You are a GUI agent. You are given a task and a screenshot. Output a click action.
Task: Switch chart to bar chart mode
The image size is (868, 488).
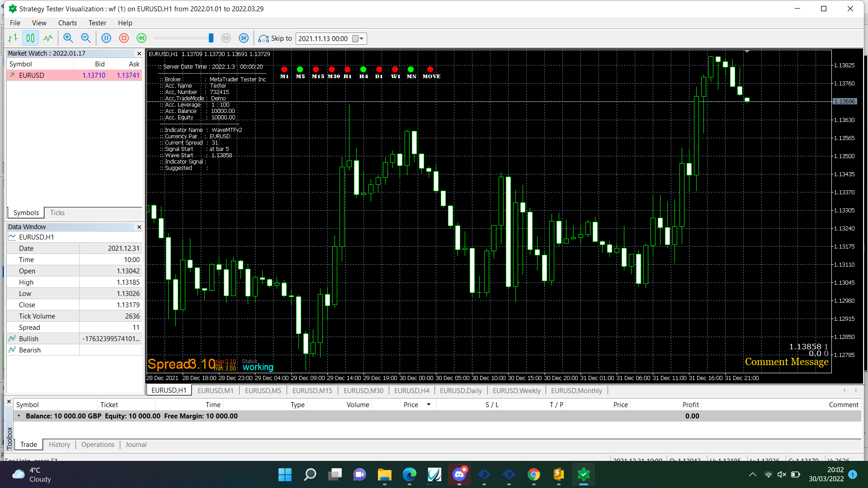pyautogui.click(x=13, y=38)
